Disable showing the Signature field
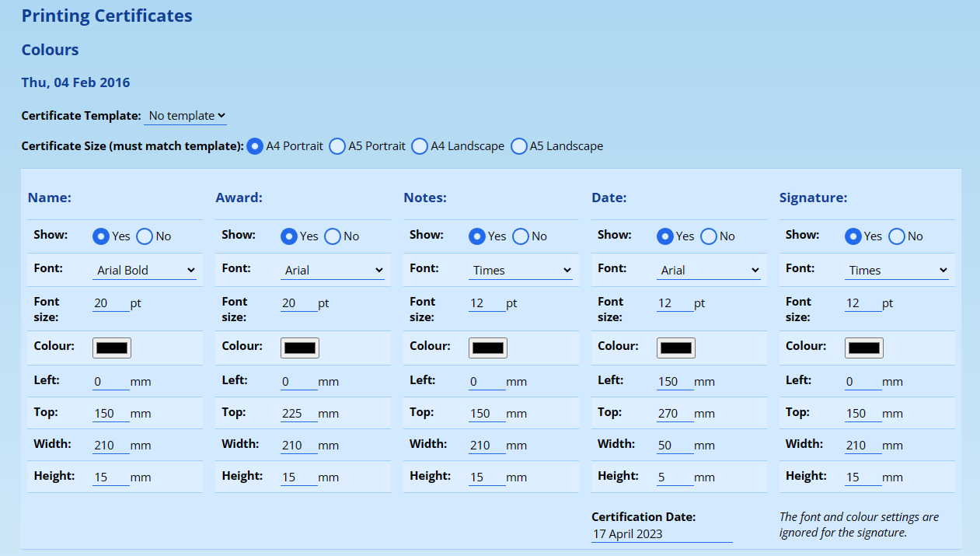The width and height of the screenshot is (980, 556). click(x=897, y=236)
